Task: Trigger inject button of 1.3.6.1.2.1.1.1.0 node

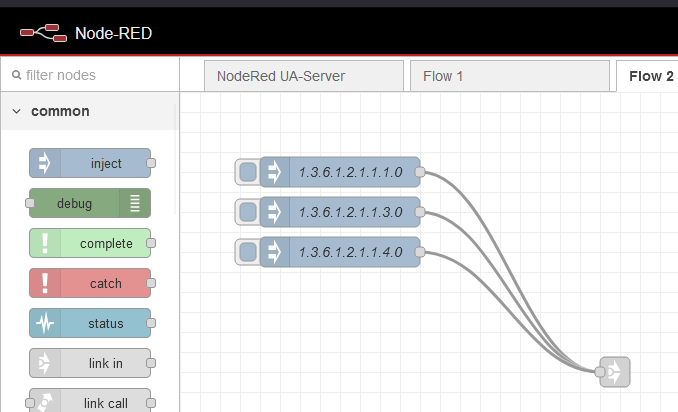Action: [x=248, y=172]
